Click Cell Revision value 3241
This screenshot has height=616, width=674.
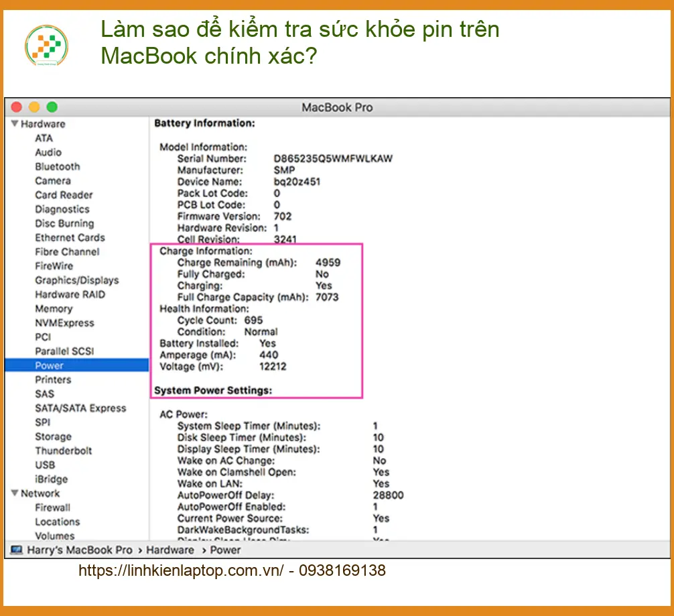[285, 239]
